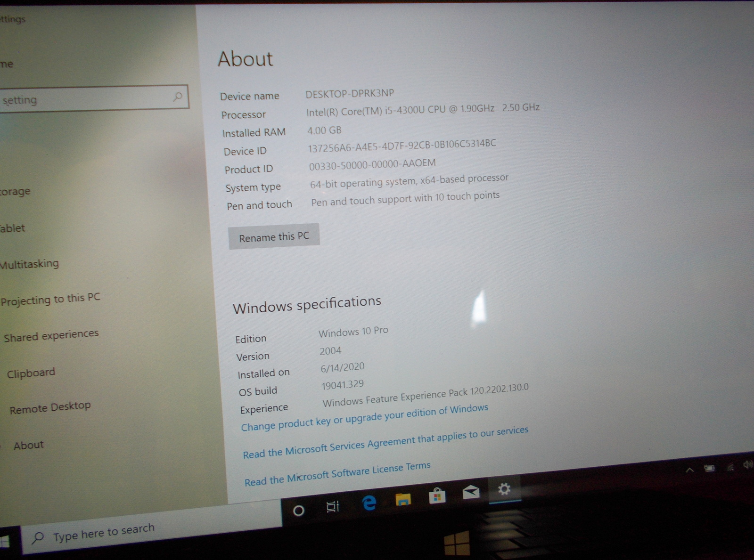Open the Wi-Fi network tray icon

(x=730, y=467)
